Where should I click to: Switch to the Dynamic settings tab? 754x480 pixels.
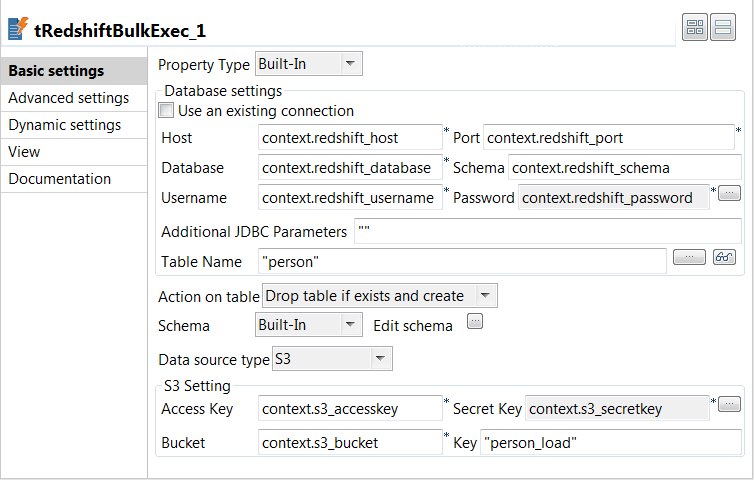(x=65, y=125)
